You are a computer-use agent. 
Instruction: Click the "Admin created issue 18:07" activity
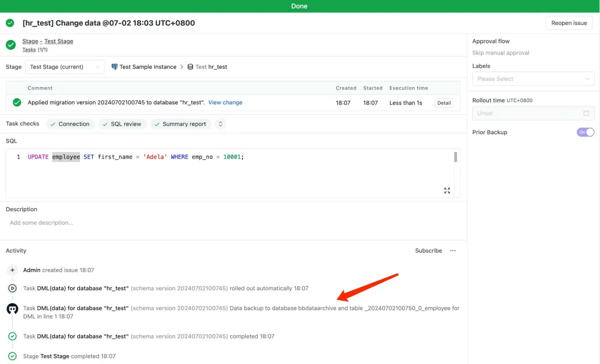click(x=58, y=270)
